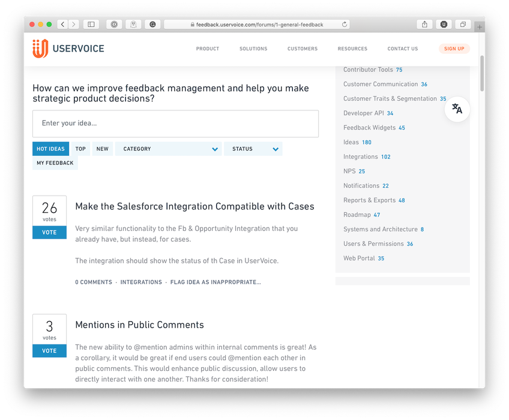The height and width of the screenshot is (420, 509).
Task: Open Contributor Tools category
Action: 373,70
